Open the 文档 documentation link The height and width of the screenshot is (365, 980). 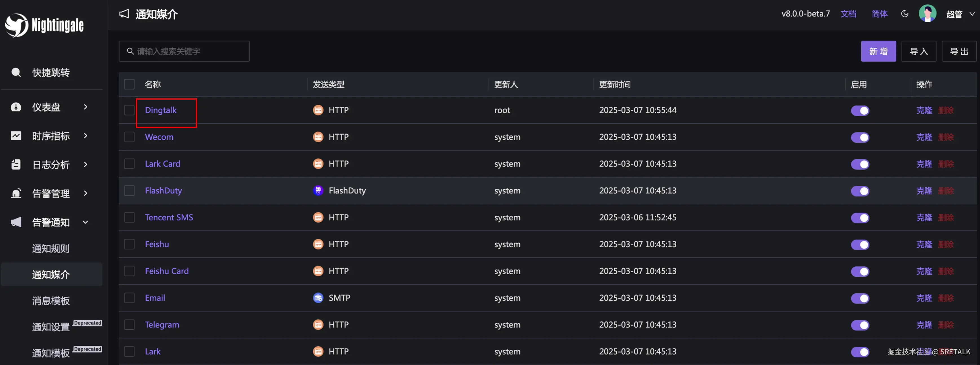(x=848, y=14)
